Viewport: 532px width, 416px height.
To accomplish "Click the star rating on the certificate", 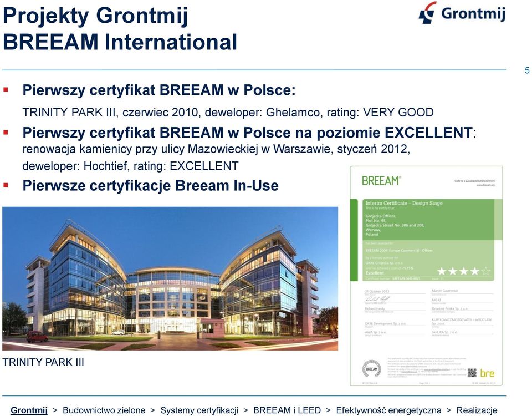I will (464, 271).
